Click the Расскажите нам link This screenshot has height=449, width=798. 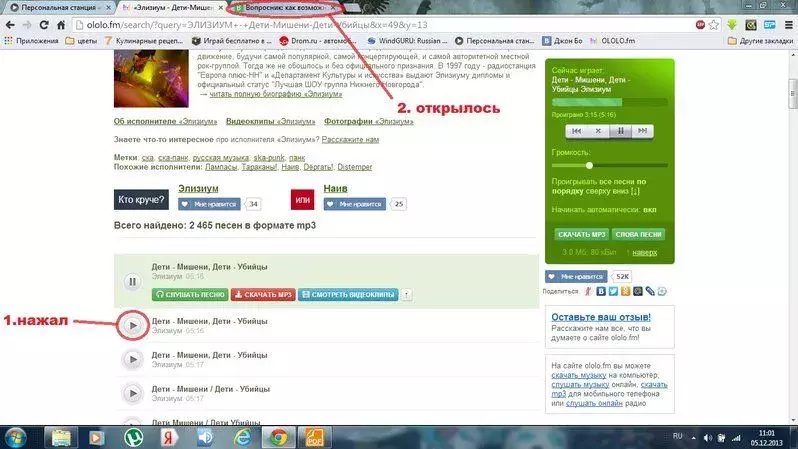pyautogui.click(x=350, y=139)
